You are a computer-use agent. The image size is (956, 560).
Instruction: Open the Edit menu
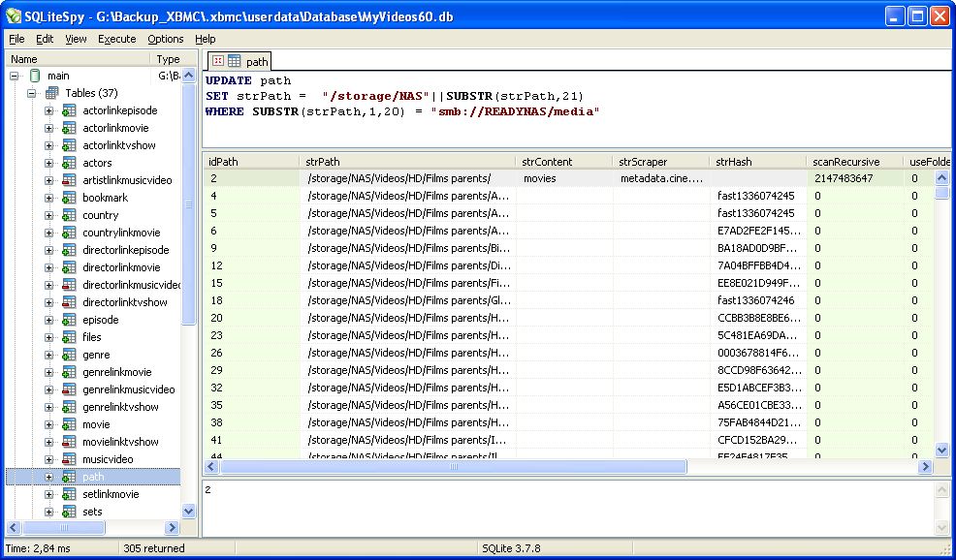[45, 39]
